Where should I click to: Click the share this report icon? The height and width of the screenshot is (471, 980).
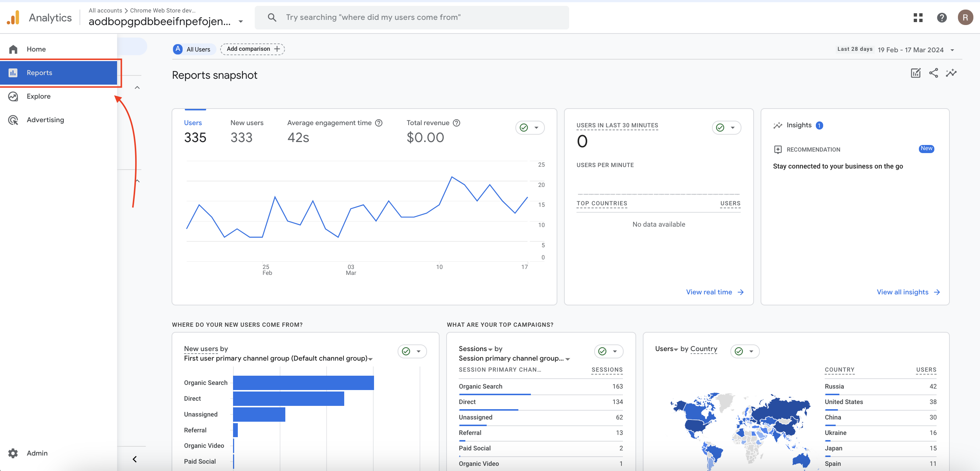933,73
